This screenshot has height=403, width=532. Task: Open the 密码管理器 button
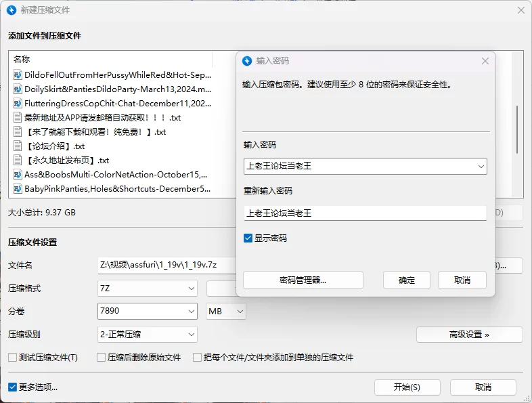pyautogui.click(x=303, y=280)
